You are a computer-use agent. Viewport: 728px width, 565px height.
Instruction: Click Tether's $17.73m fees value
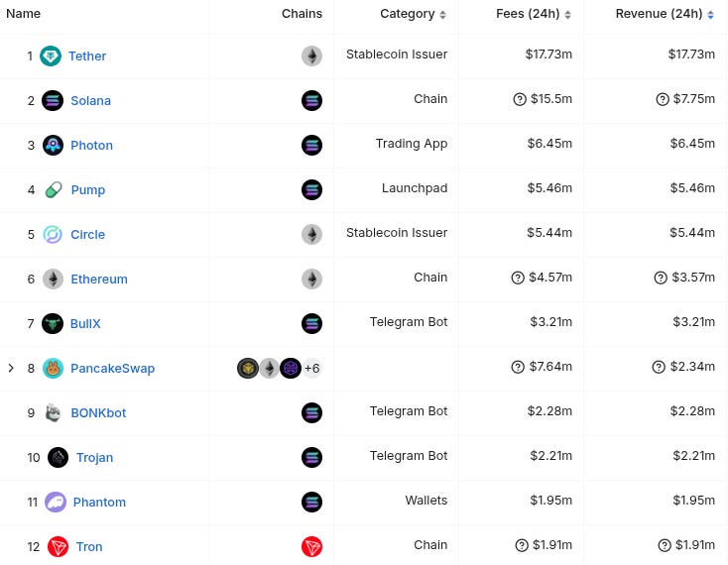(548, 55)
